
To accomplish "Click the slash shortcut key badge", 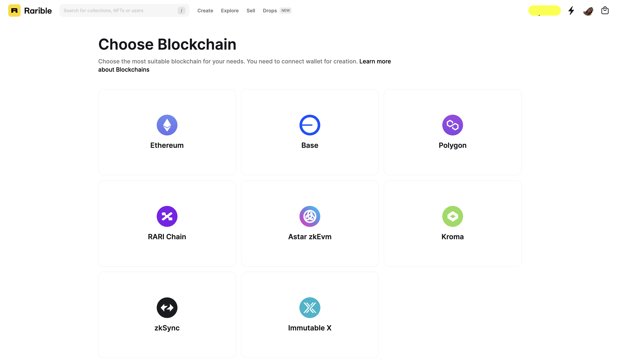I will (181, 10).
